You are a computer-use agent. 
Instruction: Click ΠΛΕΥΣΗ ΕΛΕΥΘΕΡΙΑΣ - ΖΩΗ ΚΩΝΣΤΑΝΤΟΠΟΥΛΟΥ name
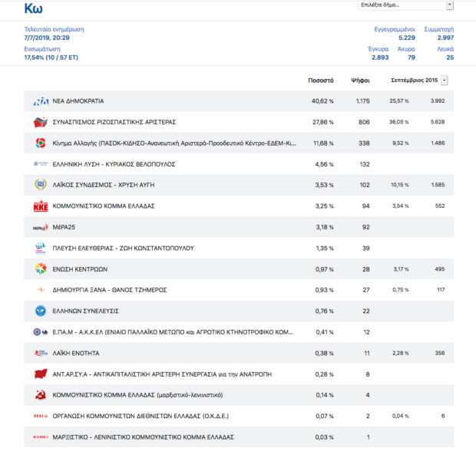point(124,248)
